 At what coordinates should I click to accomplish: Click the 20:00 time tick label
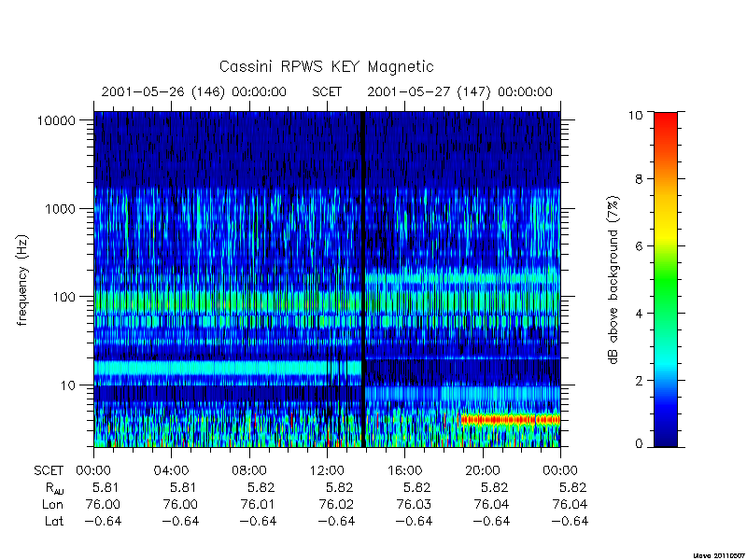(x=483, y=471)
